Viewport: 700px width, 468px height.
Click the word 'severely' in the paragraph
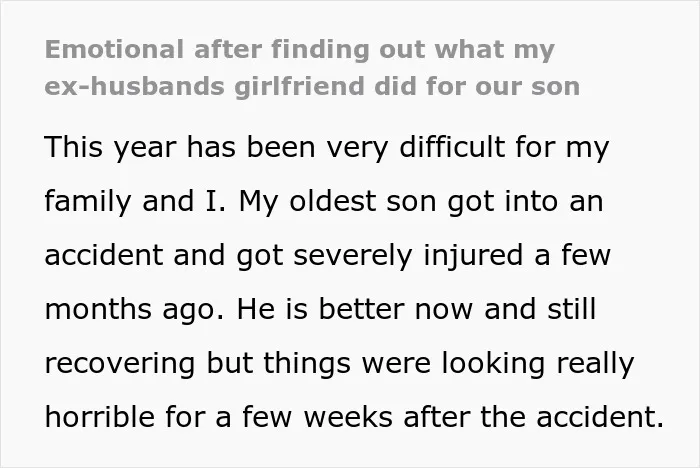[x=353, y=256]
